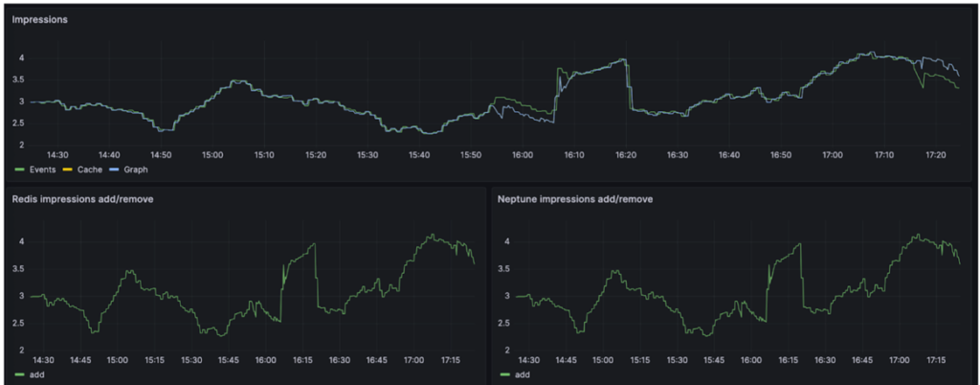980x385 pixels.
Task: Click the green add swatch in Redis panel
Action: (x=20, y=374)
